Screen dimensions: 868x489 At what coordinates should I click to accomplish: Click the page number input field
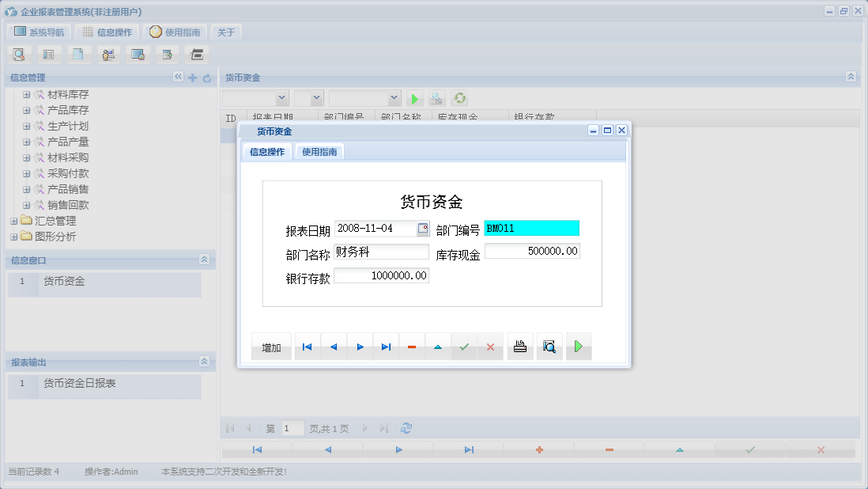click(x=292, y=427)
